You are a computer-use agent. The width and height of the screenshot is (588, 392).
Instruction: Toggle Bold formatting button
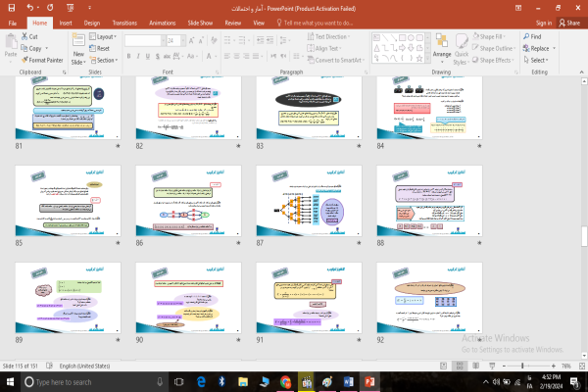128,56
